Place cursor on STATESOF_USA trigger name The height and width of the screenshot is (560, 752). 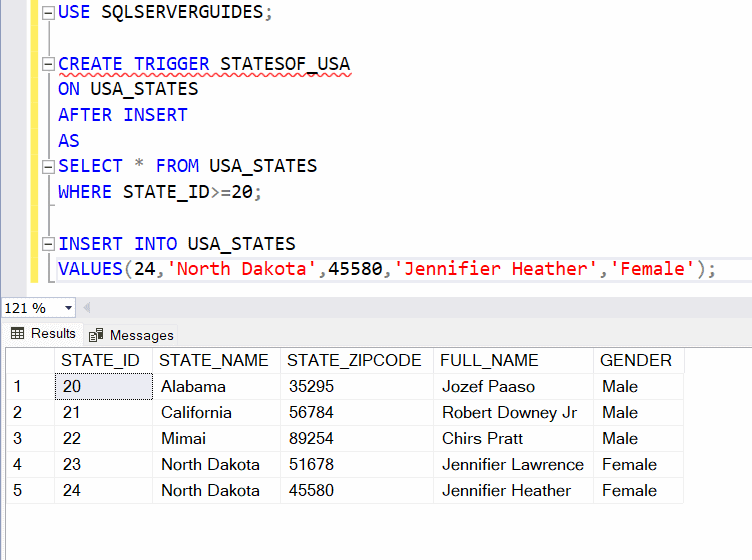pyautogui.click(x=285, y=64)
